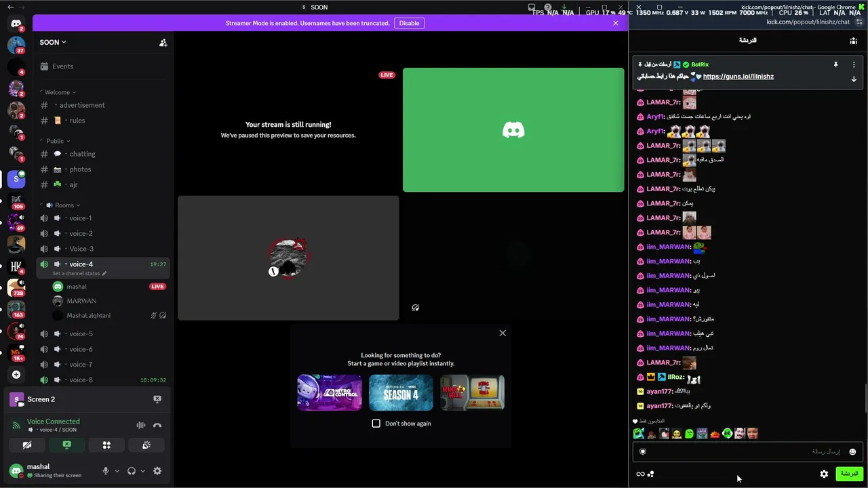
Task: Click Disable in Streamer Mode banner
Action: (x=409, y=23)
